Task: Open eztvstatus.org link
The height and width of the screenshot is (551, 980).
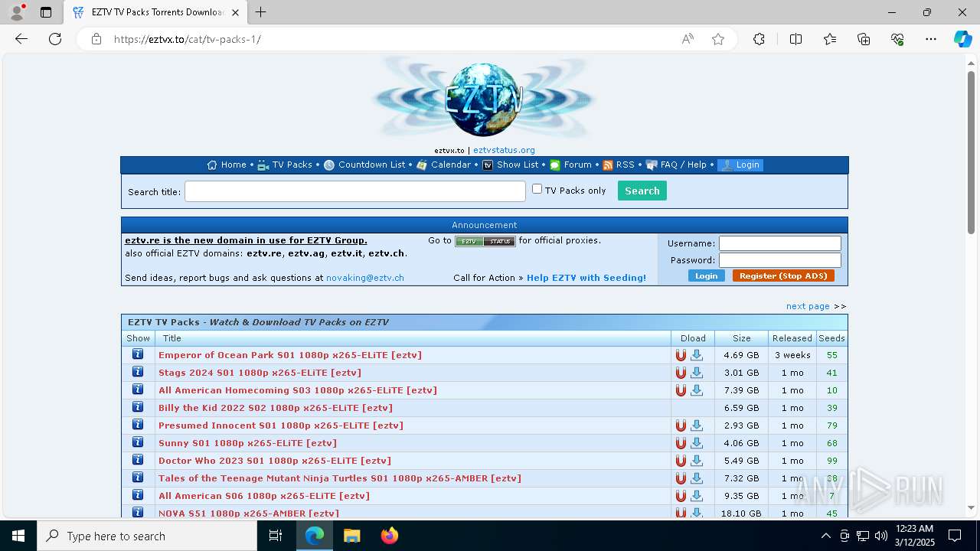Action: tap(504, 150)
